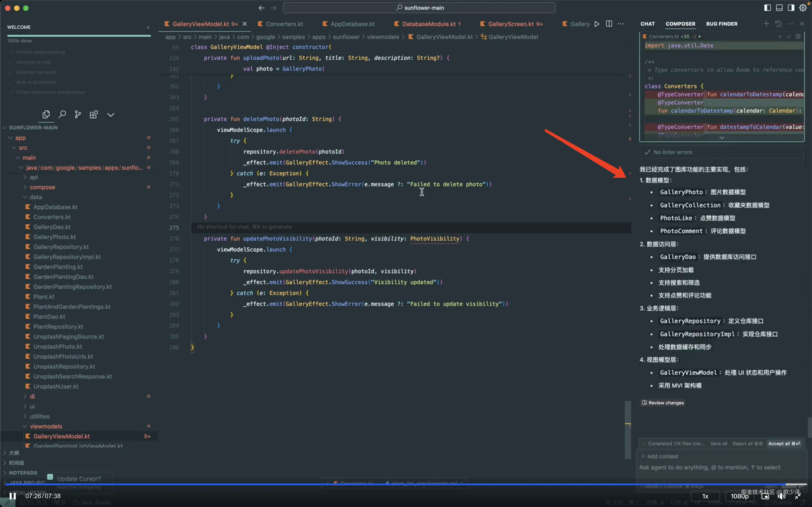
Task: Toggle the bottom panel layout icon
Action: [779, 8]
